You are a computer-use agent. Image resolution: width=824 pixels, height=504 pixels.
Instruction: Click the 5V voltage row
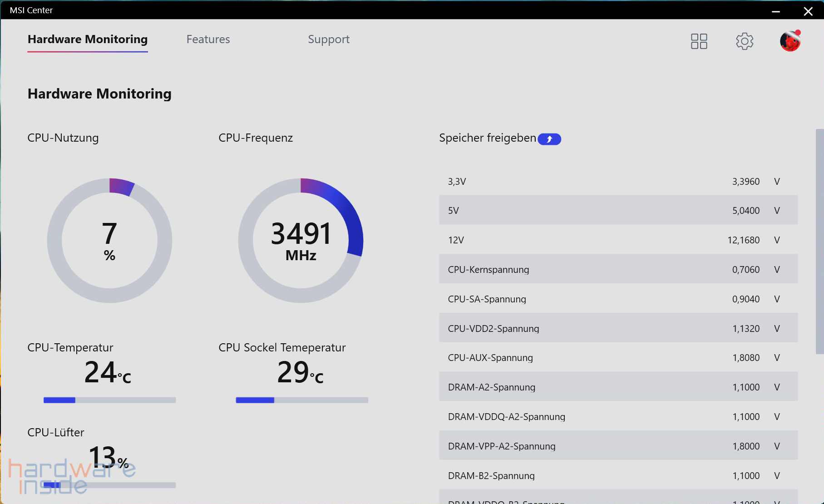[618, 210]
